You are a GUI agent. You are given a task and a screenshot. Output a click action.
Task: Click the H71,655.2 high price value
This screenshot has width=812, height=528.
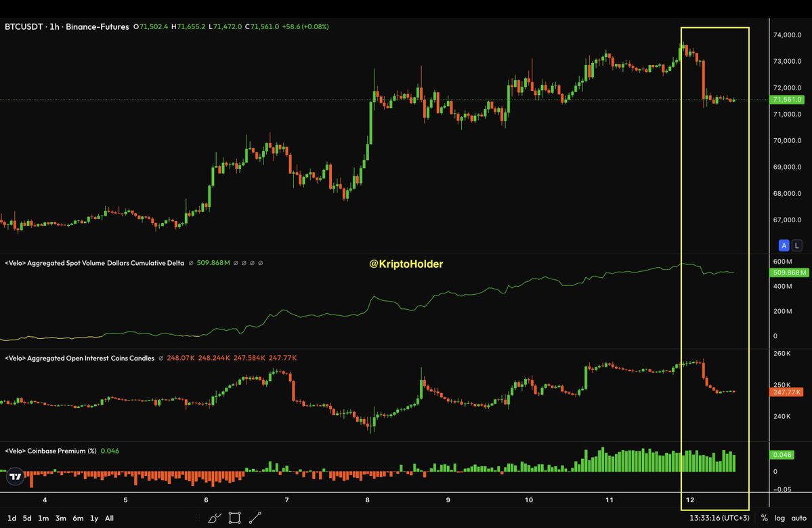[x=188, y=26]
